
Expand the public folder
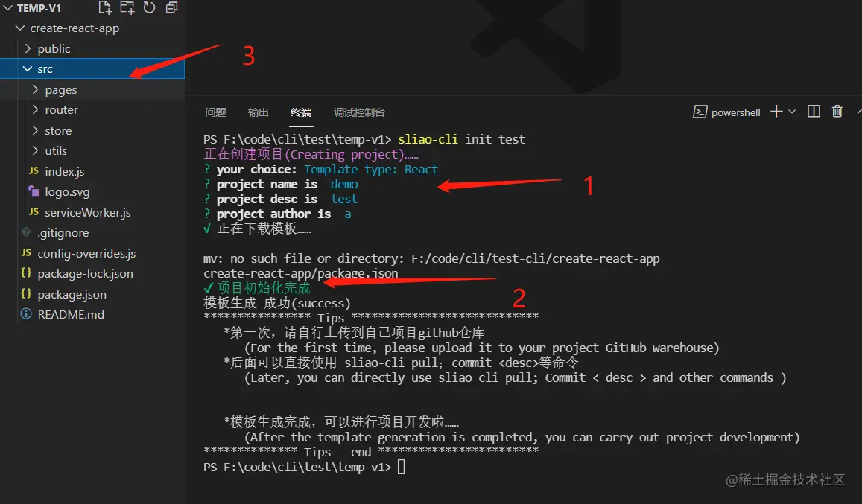tap(28, 49)
